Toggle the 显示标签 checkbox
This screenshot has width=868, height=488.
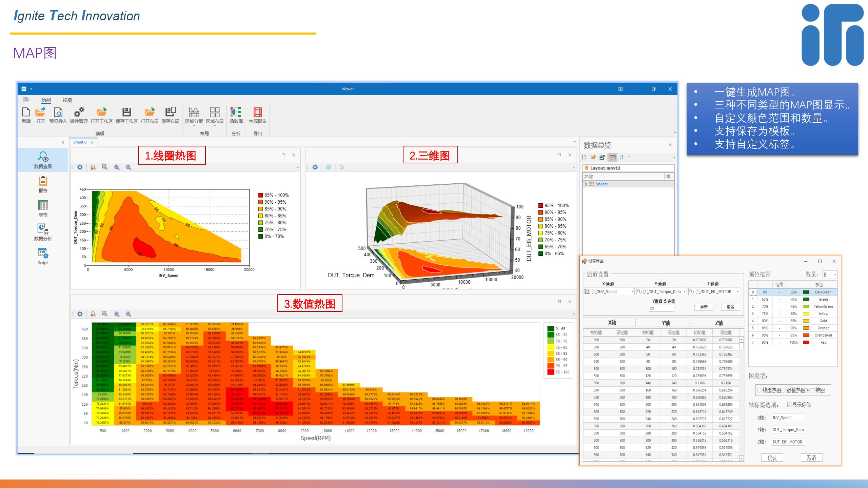tap(789, 405)
